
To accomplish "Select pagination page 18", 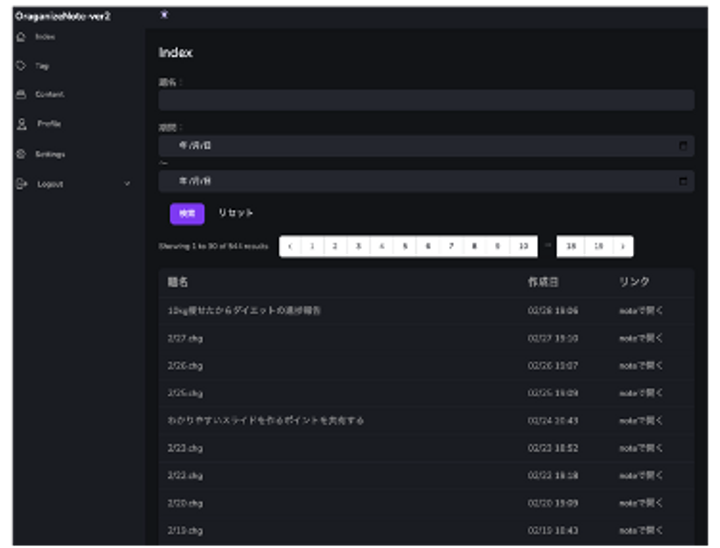I will (571, 246).
